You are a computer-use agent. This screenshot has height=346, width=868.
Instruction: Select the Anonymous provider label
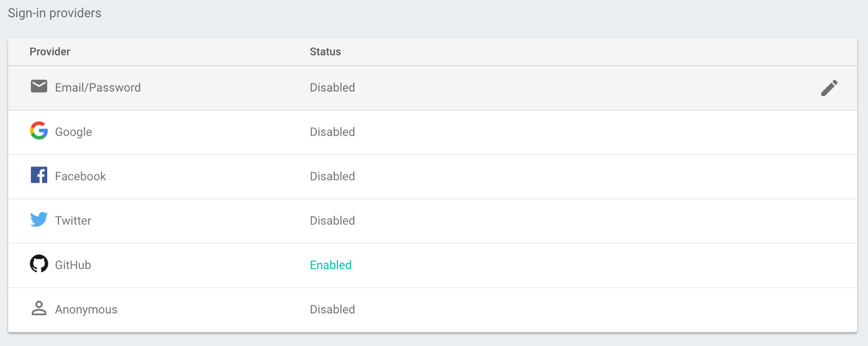86,310
